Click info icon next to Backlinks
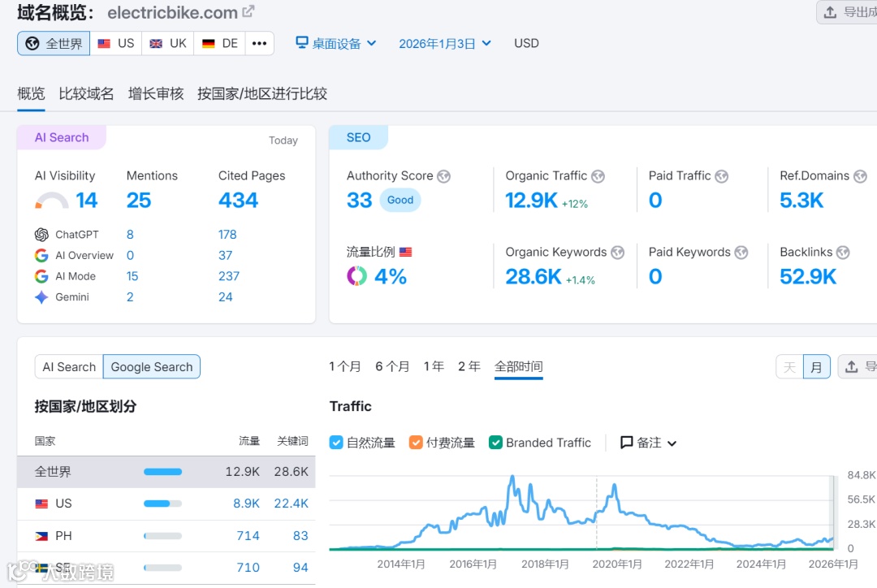877x588 pixels. (843, 253)
